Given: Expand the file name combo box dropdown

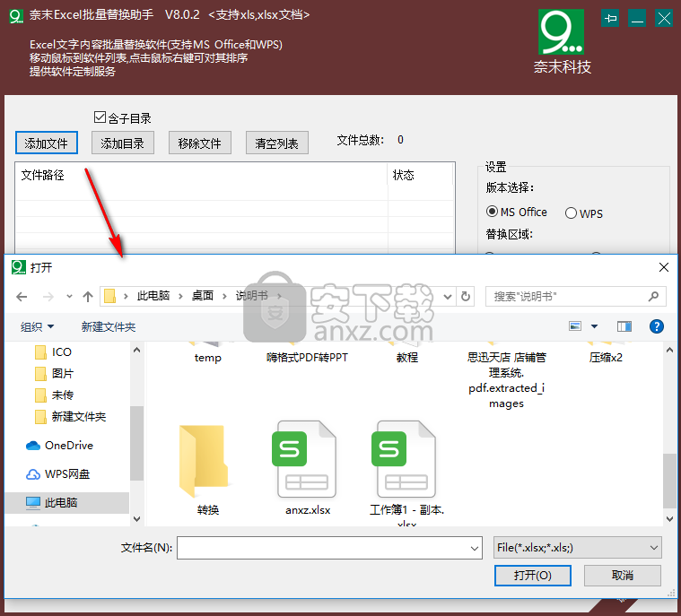Looking at the screenshot, I should click(x=475, y=548).
